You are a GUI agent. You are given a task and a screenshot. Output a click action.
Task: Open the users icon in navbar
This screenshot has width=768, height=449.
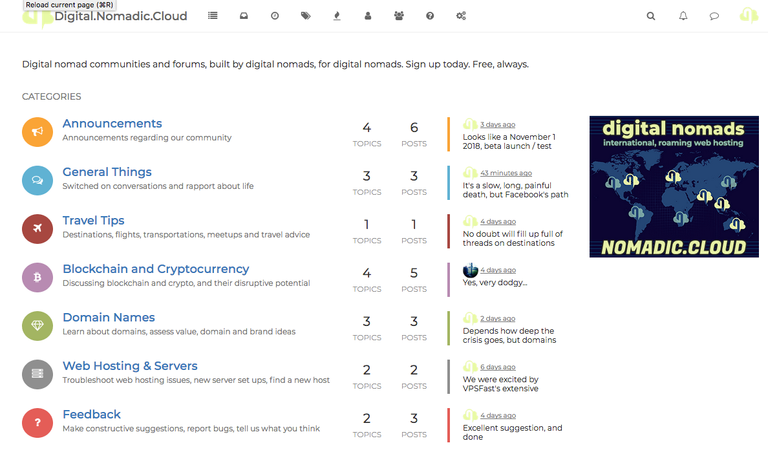(x=368, y=16)
